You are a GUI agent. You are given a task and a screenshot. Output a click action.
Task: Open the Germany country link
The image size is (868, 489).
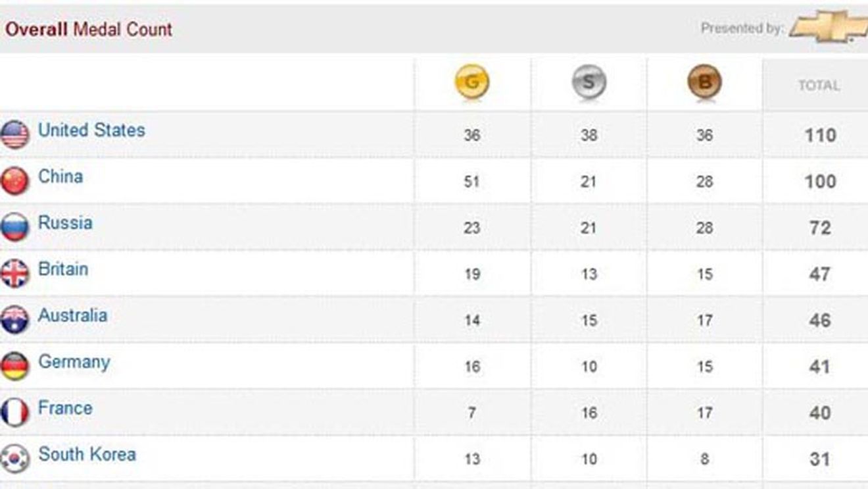(x=74, y=363)
